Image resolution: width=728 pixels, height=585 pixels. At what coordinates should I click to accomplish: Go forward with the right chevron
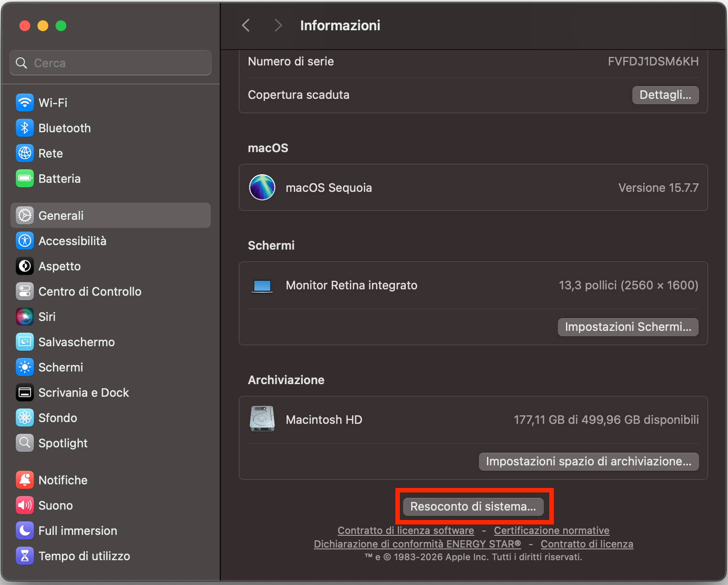pos(278,25)
